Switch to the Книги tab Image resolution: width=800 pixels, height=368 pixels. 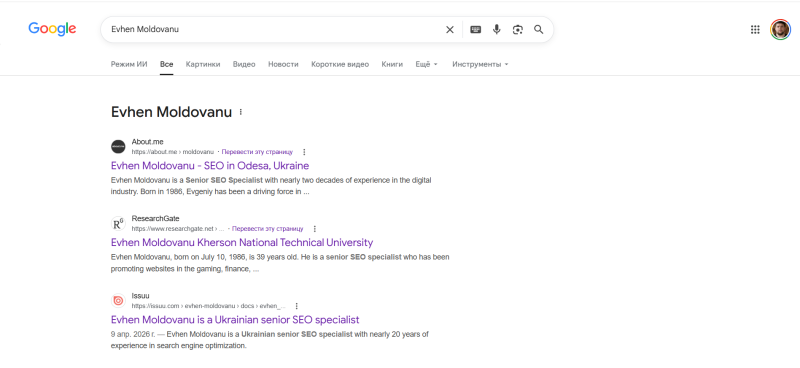tap(392, 64)
